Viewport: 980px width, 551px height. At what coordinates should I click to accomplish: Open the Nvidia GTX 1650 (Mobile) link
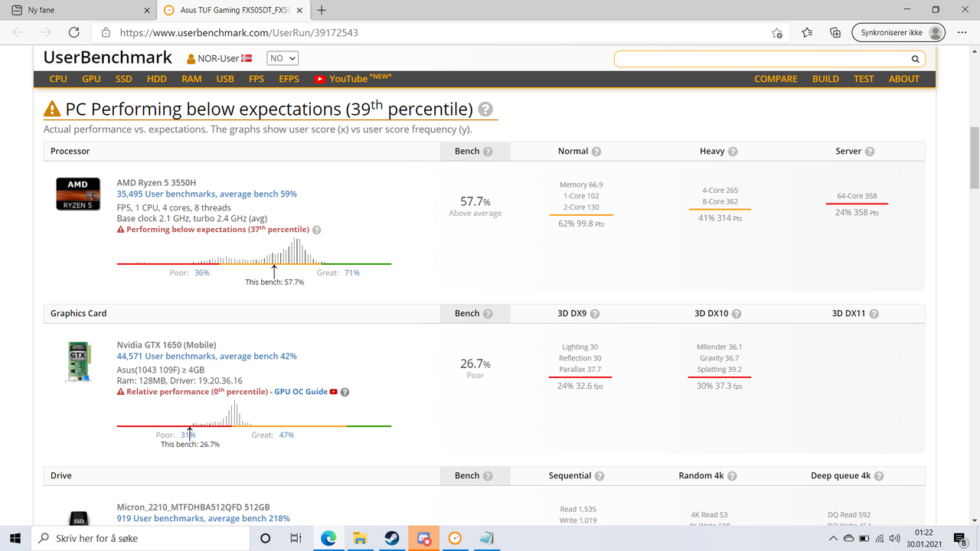pos(167,345)
